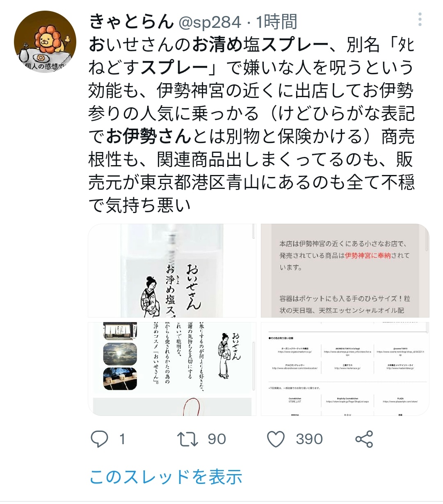View the 伊勢神宮に奉納 text screenshot image
Image resolution: width=443 pixels, height=504 pixels.
tap(345, 270)
